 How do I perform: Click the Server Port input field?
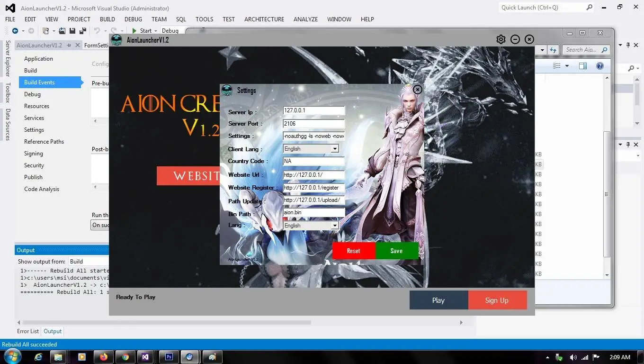pos(313,124)
